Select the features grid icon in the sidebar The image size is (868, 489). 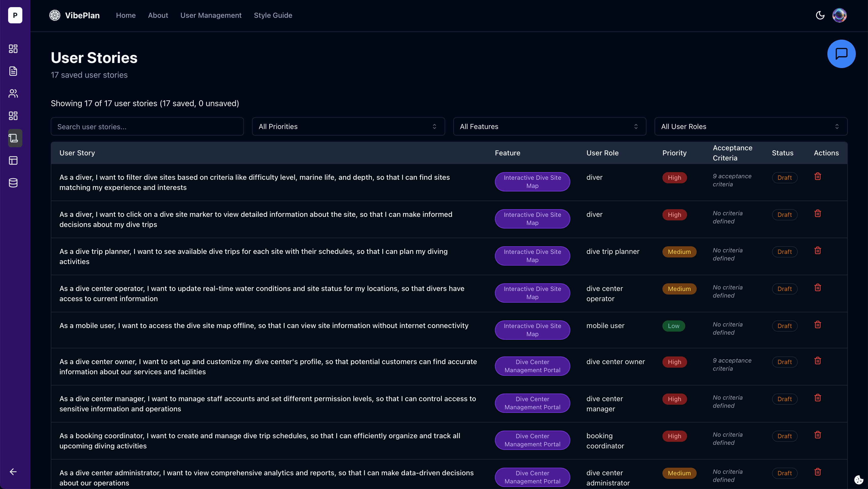(13, 116)
